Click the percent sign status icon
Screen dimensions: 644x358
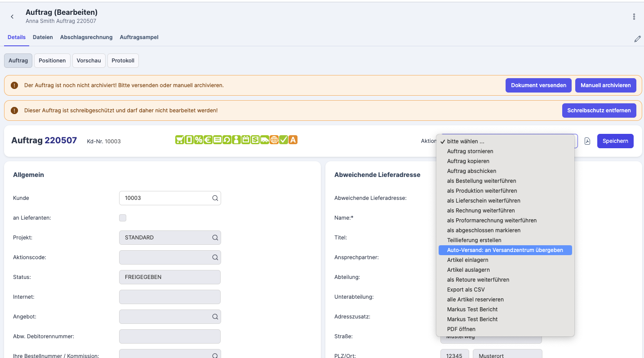click(x=199, y=140)
